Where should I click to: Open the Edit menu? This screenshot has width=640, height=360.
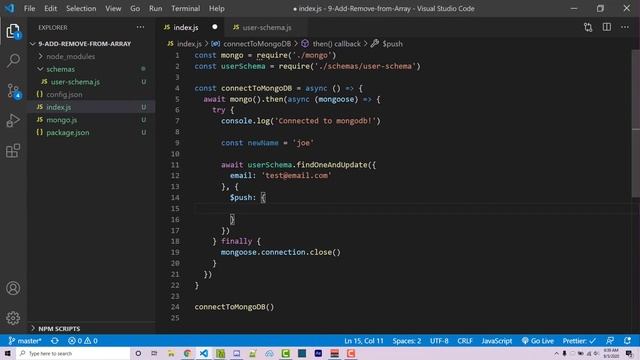(51, 9)
